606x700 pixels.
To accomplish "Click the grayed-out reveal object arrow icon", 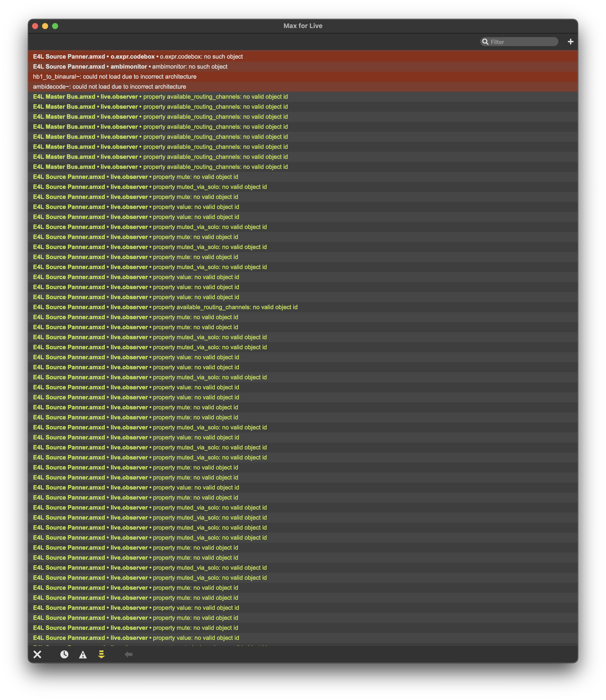I will coord(128,654).
